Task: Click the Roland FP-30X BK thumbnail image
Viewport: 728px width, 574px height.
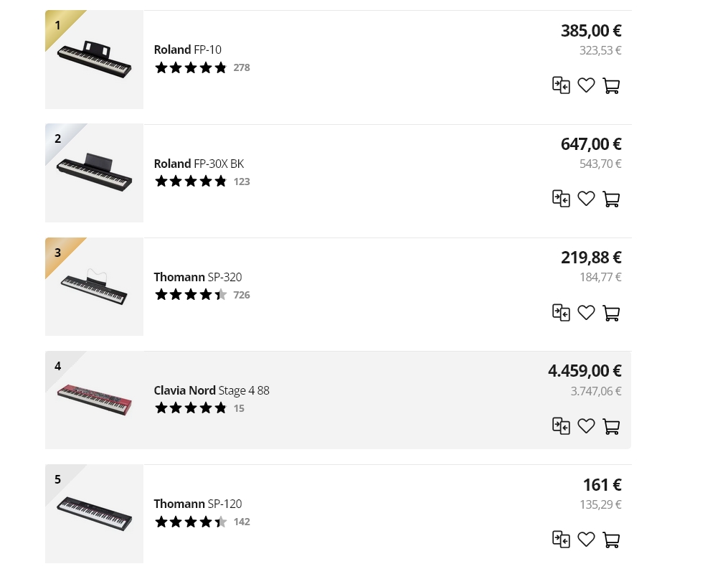Action: [94, 174]
